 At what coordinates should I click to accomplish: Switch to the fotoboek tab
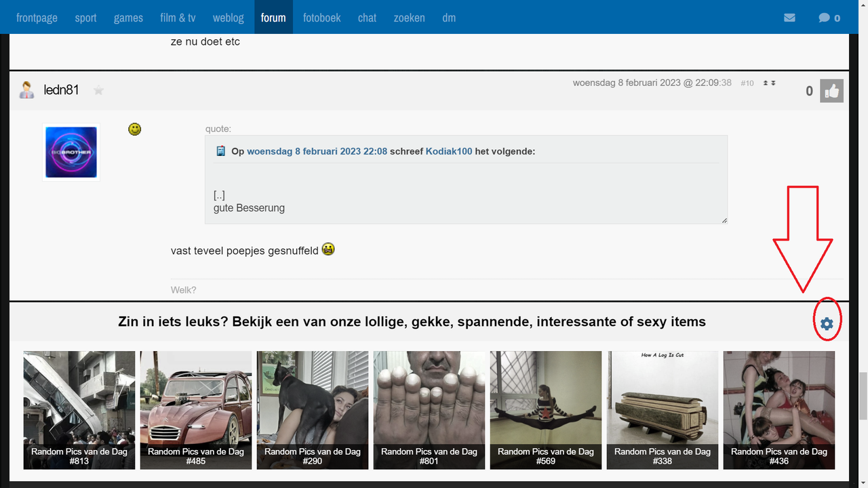tap(321, 18)
